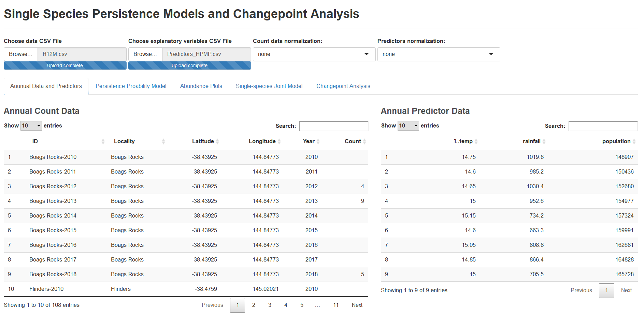Click population value 159991
This screenshot has height=314, width=644.
[x=625, y=230]
